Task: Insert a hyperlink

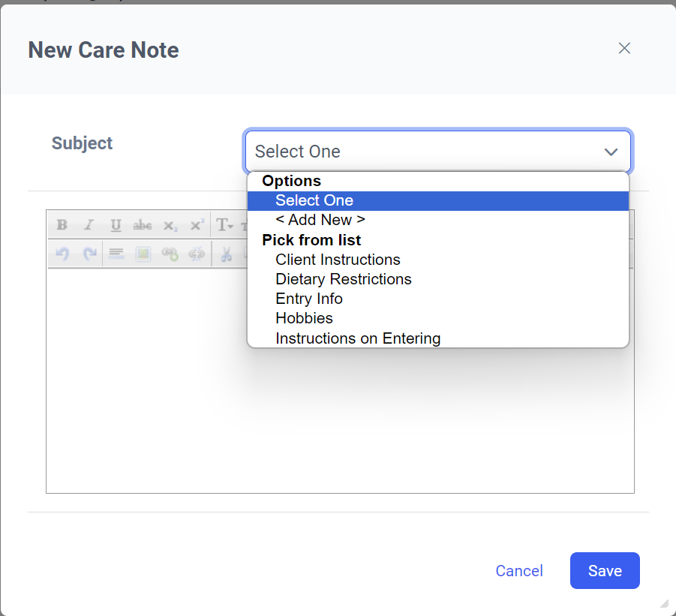Action: [x=170, y=254]
